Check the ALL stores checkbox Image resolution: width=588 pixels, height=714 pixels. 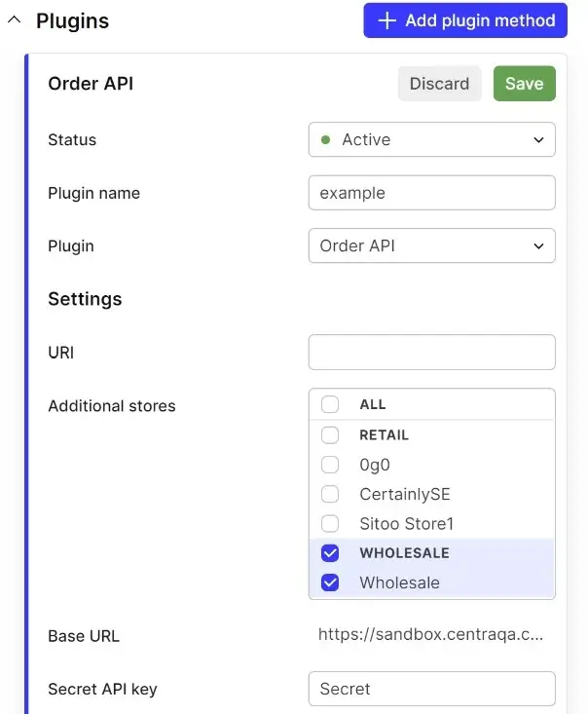330,404
